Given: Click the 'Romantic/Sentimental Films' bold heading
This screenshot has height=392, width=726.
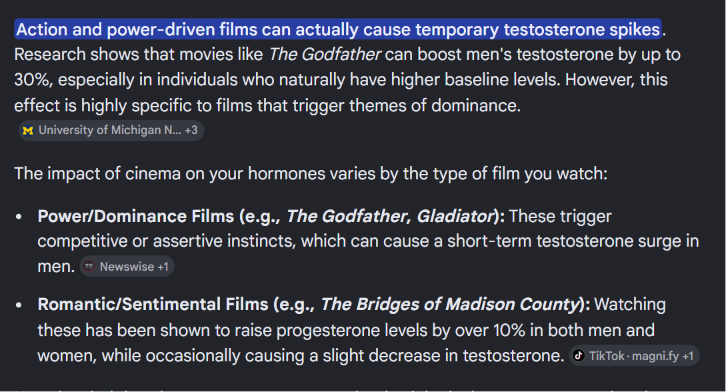Looking at the screenshot, I should click(x=153, y=305).
